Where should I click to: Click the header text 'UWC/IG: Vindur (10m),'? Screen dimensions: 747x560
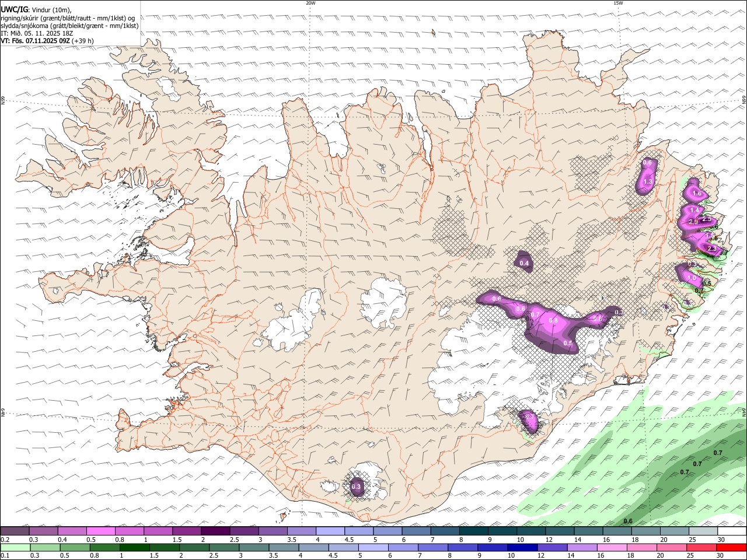click(36, 10)
